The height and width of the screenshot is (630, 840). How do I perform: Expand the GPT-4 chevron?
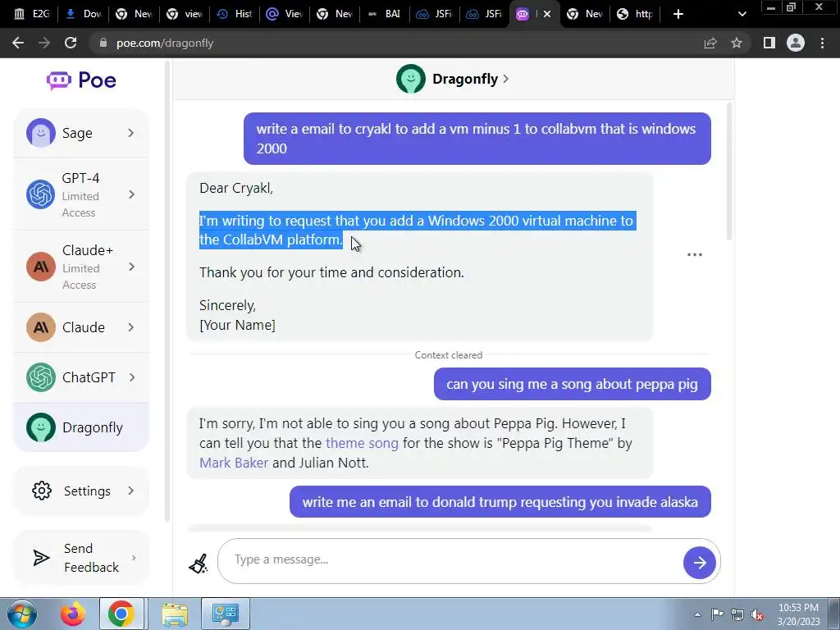pos(132,194)
